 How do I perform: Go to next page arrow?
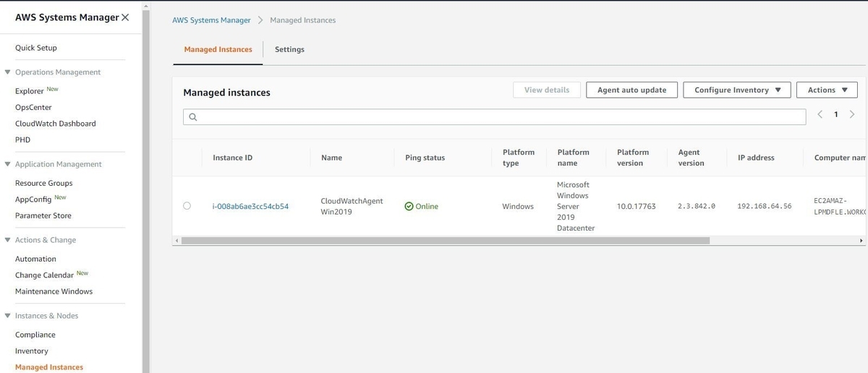[852, 114]
